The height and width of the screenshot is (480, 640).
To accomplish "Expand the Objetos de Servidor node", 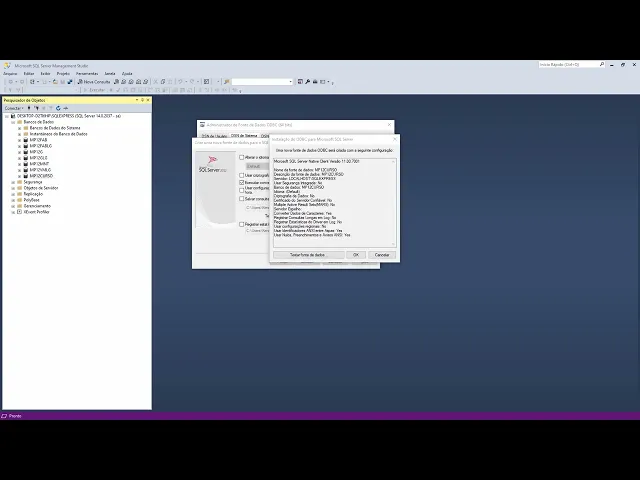I will (x=13, y=188).
